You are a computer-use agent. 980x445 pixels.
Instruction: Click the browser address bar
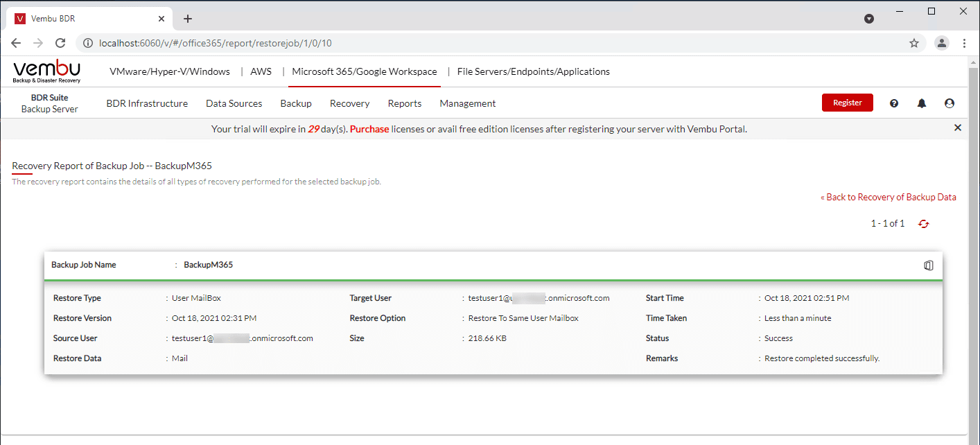point(485,43)
